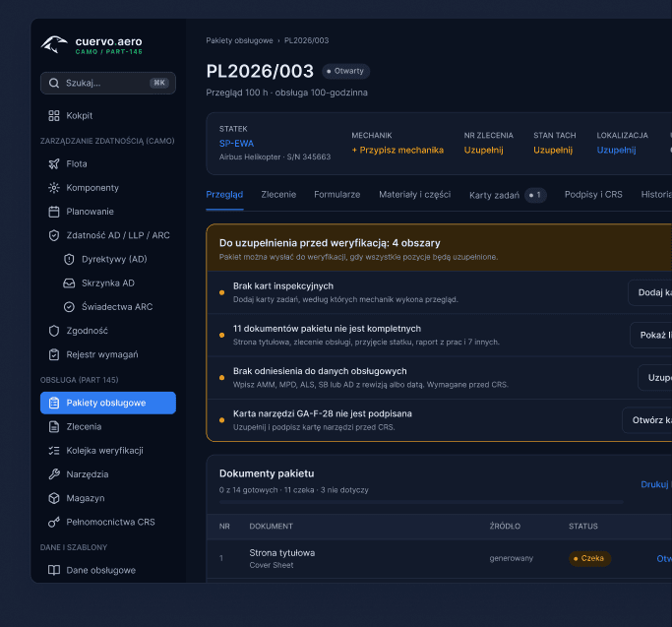
Task: Click the STATUS column header
Action: tap(583, 527)
